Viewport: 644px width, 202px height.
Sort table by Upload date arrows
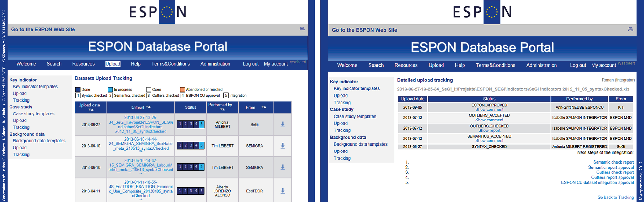tap(91, 110)
